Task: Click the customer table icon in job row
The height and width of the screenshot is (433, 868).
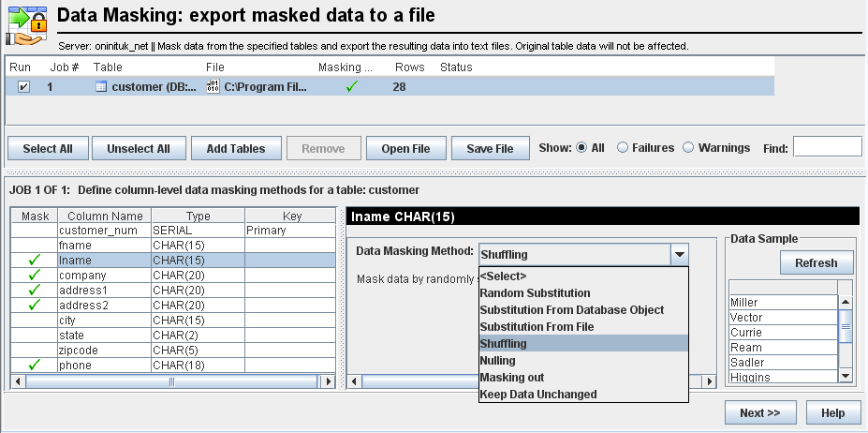Action: point(101,86)
